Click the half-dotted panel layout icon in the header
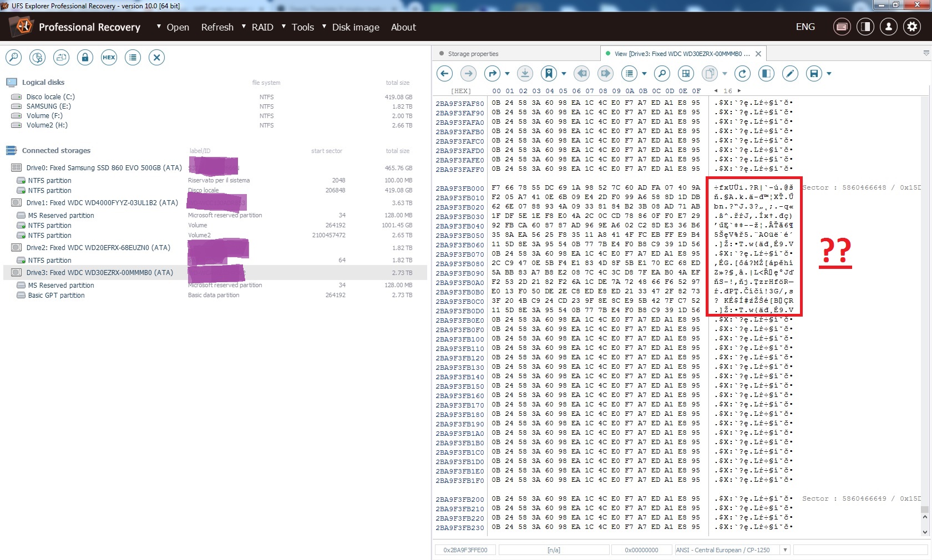The image size is (932, 560). point(865,27)
